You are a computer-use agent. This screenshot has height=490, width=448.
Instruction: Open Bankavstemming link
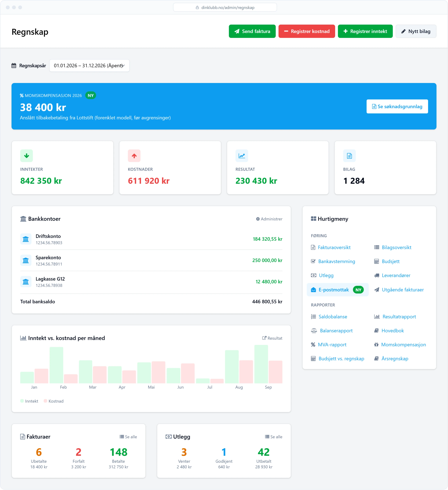coord(333,262)
